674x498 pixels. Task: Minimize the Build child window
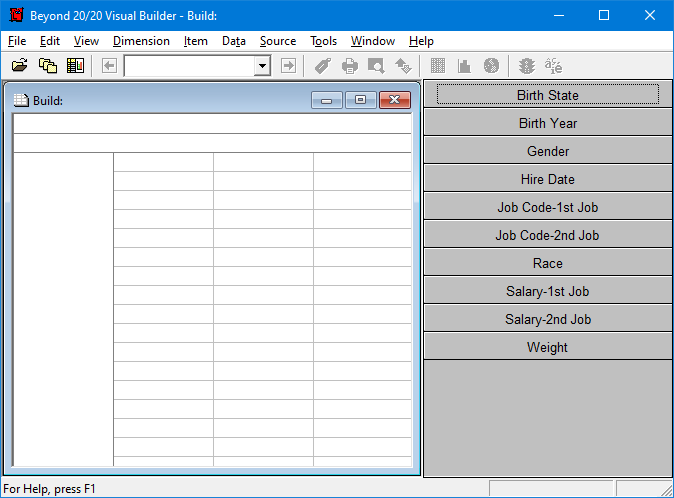[327, 100]
